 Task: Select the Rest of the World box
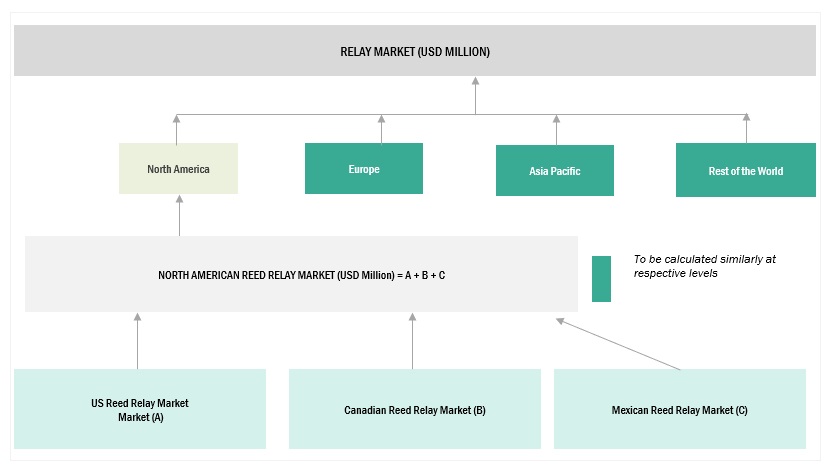tap(745, 171)
